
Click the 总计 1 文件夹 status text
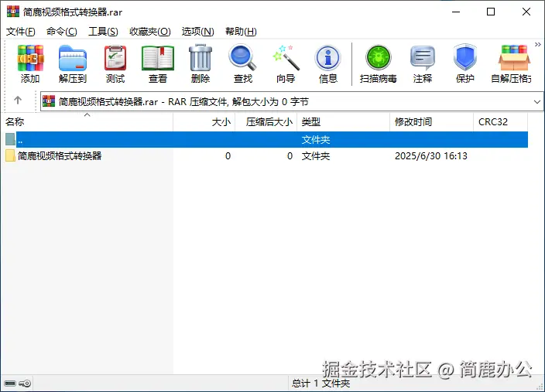(320, 383)
